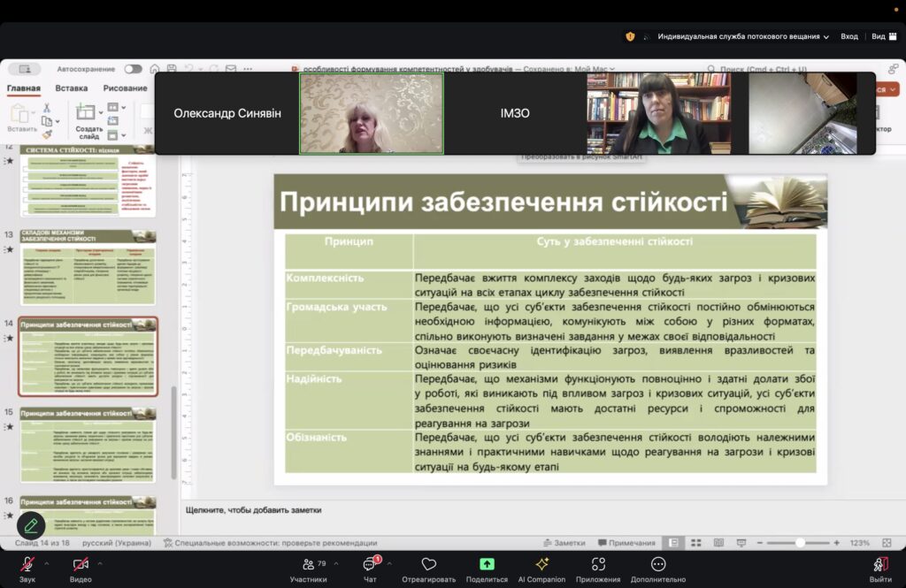Viewport: 906px width, 588px height.
Task: Open the Дополнительно three-dots menu
Action: click(658, 564)
